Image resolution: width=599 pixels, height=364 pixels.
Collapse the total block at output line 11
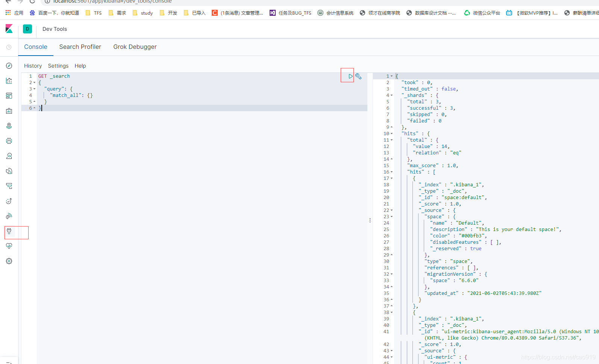[392, 140]
